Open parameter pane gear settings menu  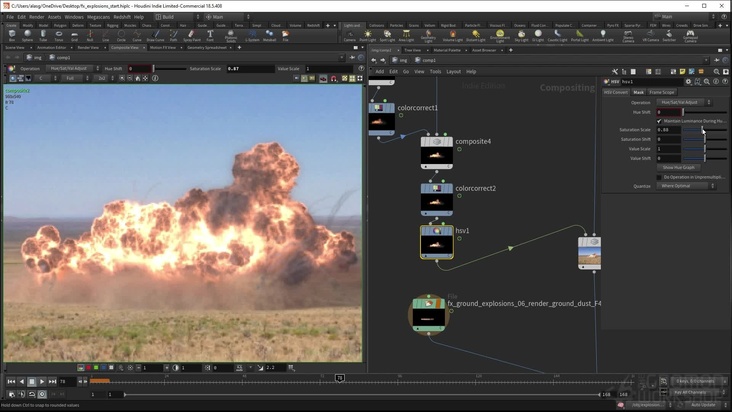[x=688, y=82]
